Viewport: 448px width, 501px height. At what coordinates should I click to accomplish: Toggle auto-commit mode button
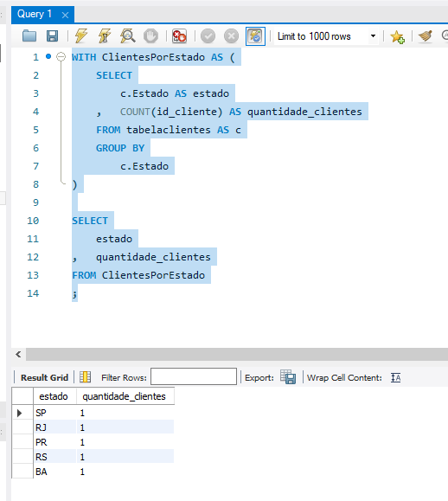(x=255, y=36)
